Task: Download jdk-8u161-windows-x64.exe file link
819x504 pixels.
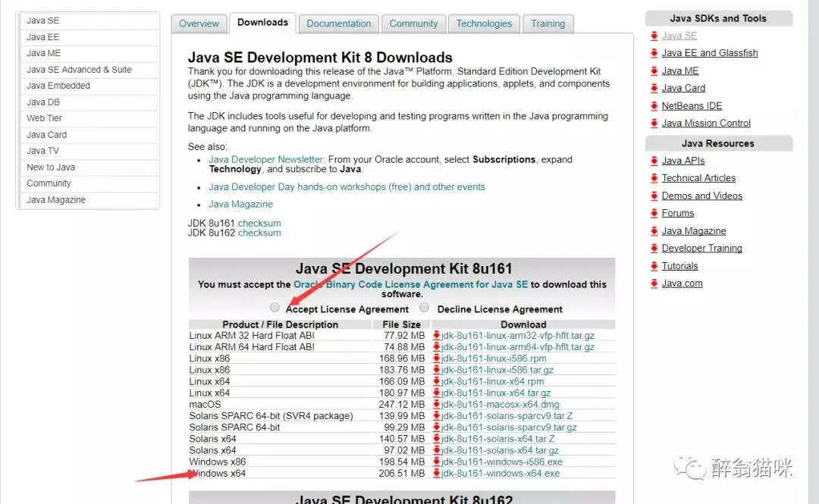Action: point(500,473)
